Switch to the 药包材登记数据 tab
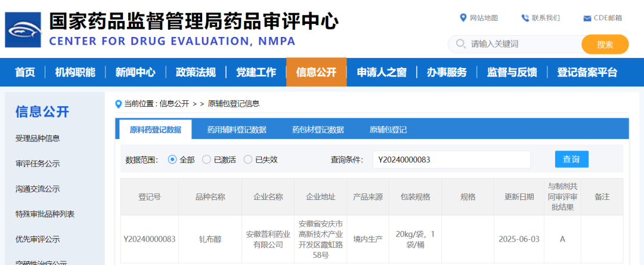644x265 pixels. click(x=318, y=130)
